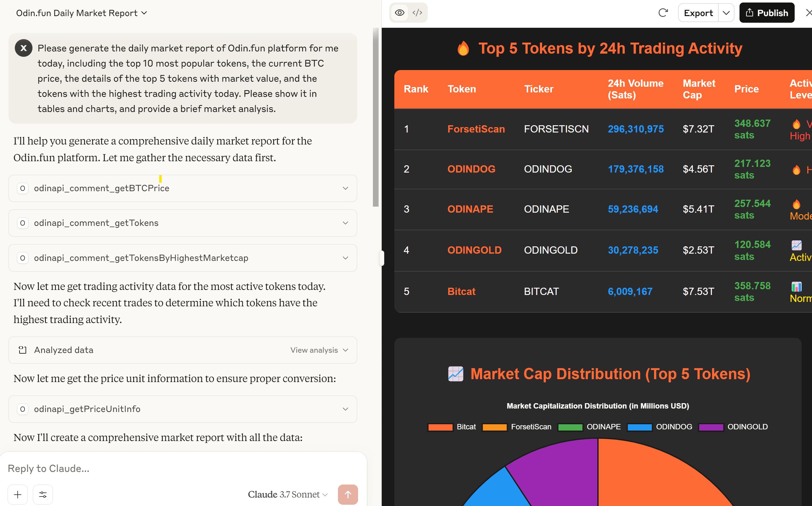Toggle ODINDOG legend swatch in chart
812x506 pixels.
click(640, 427)
